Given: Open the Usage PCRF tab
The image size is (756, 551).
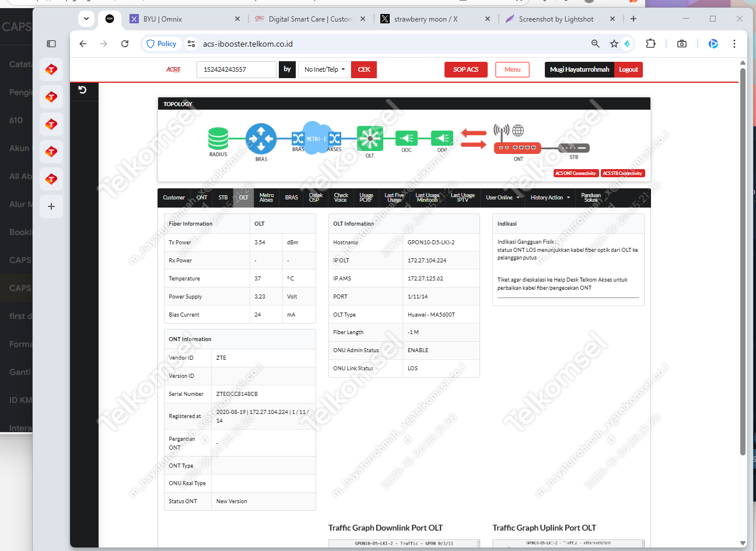Looking at the screenshot, I should click(366, 198).
